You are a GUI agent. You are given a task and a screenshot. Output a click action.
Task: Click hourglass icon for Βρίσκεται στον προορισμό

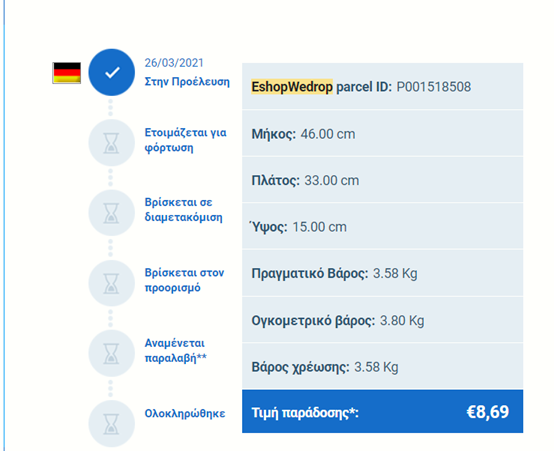tap(112, 283)
